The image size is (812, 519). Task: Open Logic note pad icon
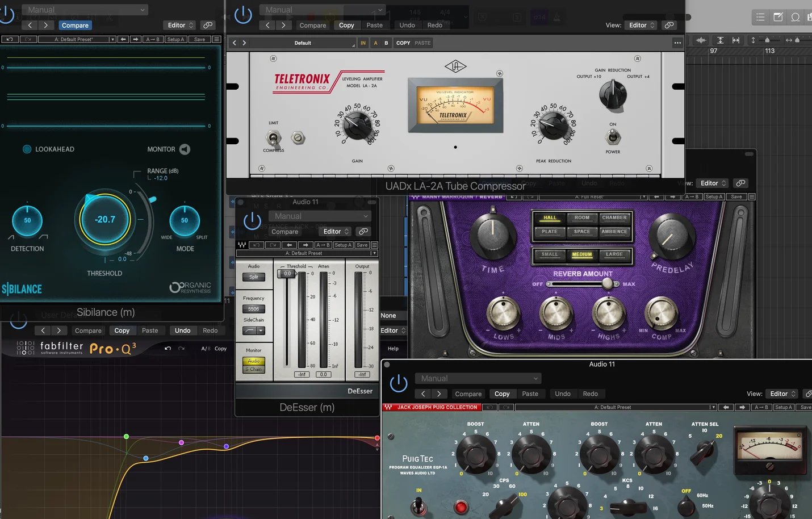tap(778, 17)
